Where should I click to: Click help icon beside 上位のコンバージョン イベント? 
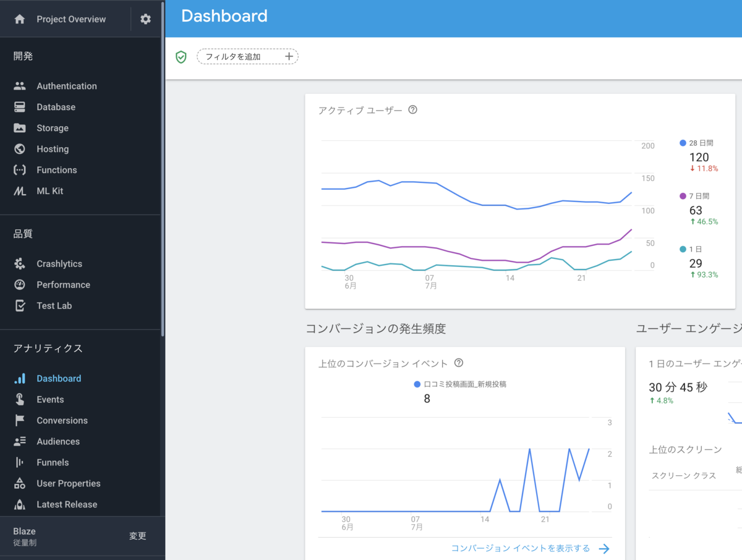click(459, 363)
